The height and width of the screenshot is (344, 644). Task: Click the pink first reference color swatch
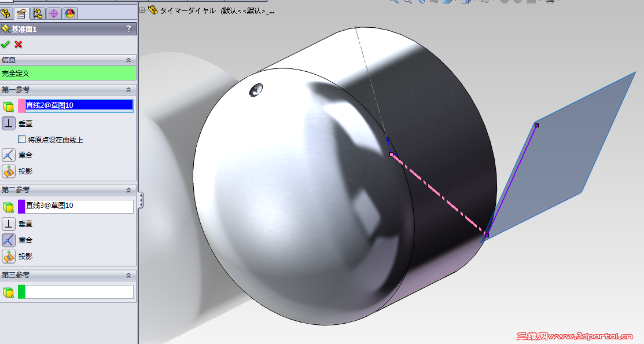click(x=21, y=105)
